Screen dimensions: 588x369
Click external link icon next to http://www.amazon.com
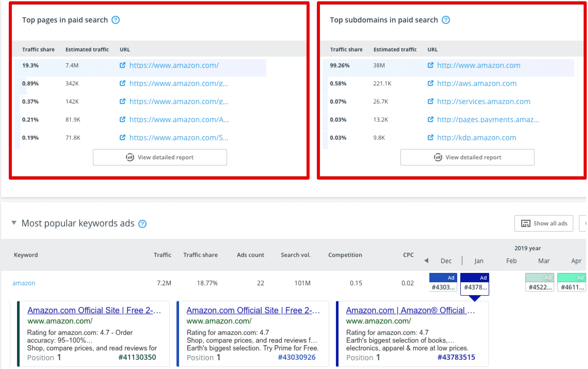pos(430,65)
